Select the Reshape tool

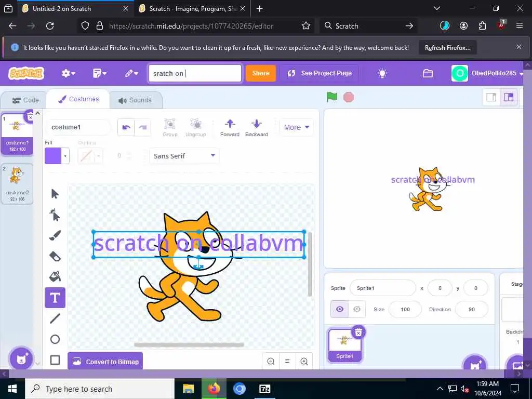55,215
